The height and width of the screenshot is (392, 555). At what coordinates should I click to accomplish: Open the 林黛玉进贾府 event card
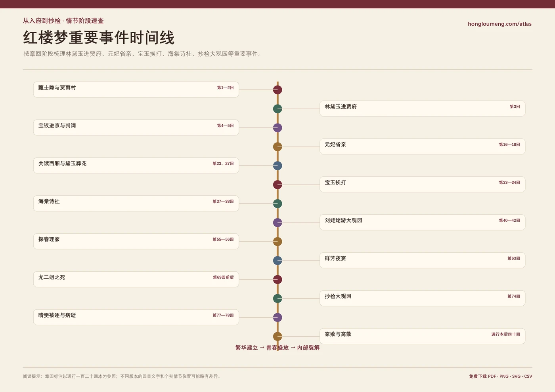pyautogui.click(x=422, y=108)
